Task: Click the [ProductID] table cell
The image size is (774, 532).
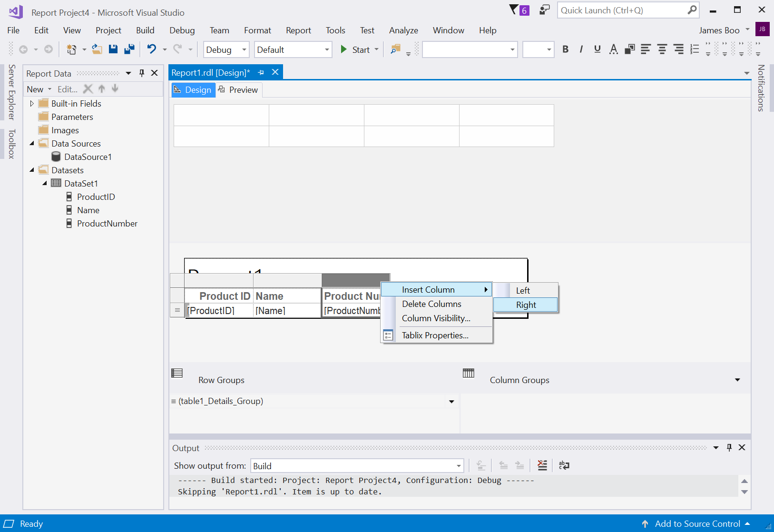Action: 219,311
